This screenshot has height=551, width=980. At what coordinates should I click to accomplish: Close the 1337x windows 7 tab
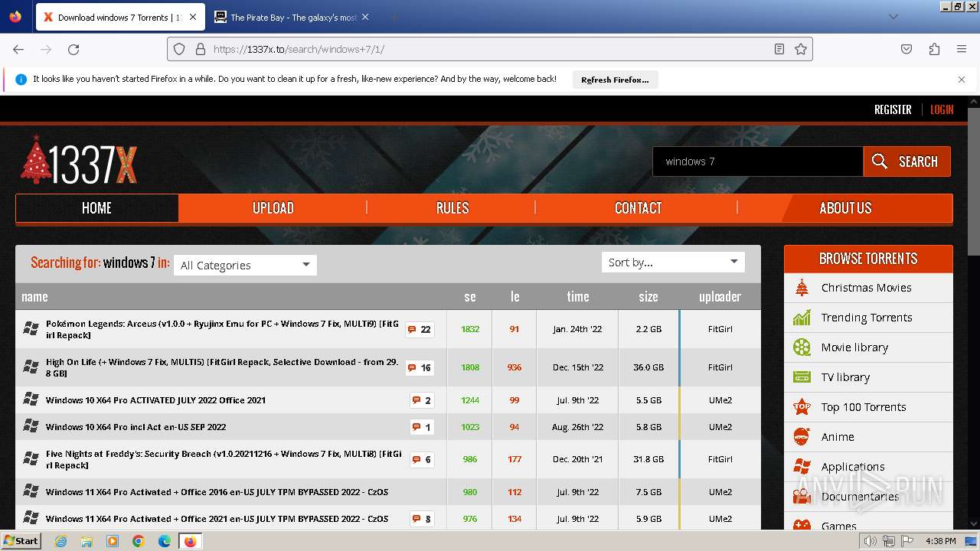coord(193,17)
